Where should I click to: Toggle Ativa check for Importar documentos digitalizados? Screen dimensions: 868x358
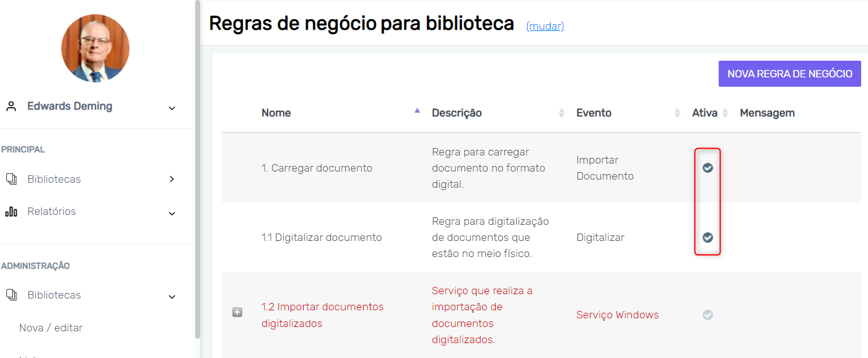click(x=708, y=315)
